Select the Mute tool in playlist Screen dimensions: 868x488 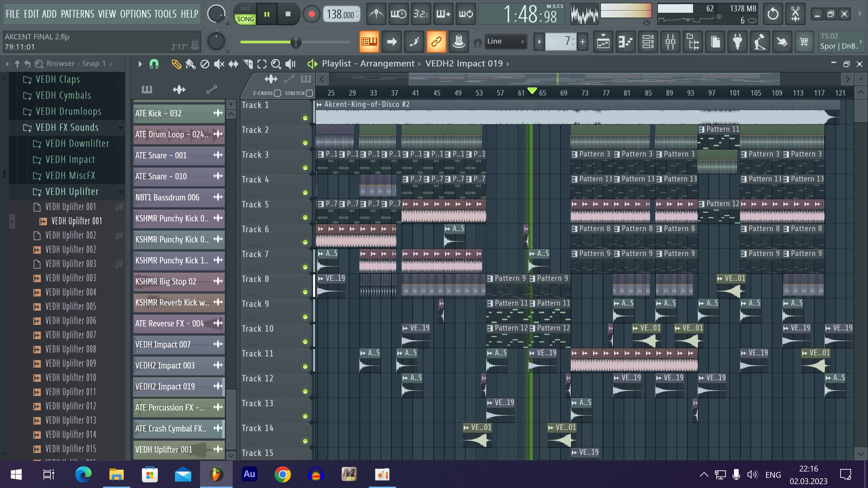coord(219,64)
